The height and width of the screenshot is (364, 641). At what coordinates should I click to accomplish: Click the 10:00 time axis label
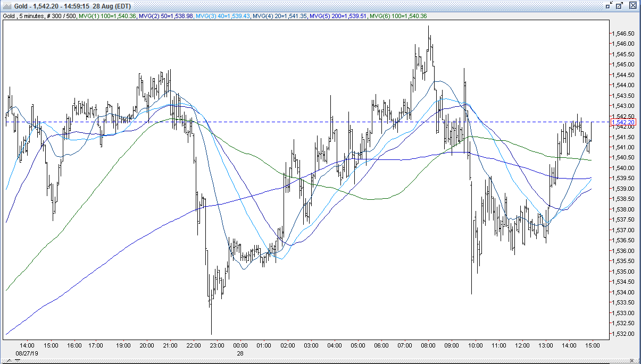(x=475, y=346)
